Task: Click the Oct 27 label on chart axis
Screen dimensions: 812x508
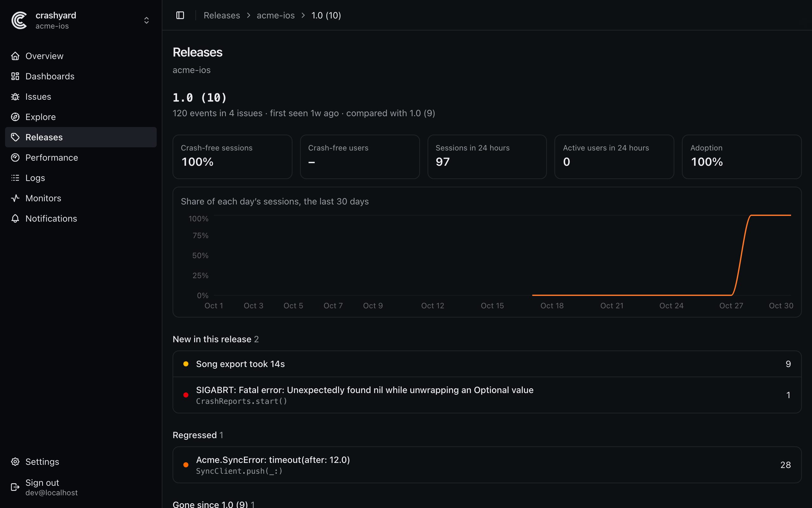Action: 731,306
